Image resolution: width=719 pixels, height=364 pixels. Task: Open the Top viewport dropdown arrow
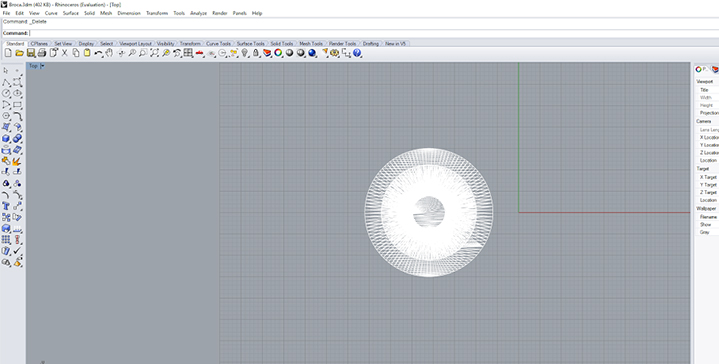(42, 66)
